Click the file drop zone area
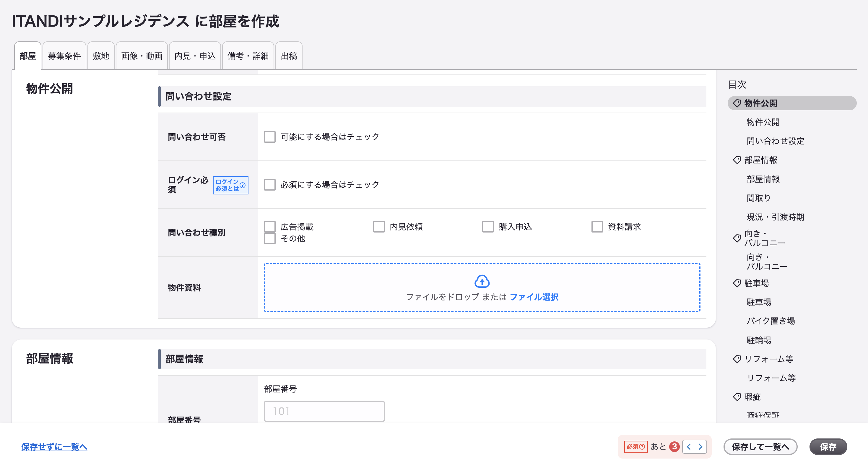Screen dimensions: 868x468 tap(482, 287)
